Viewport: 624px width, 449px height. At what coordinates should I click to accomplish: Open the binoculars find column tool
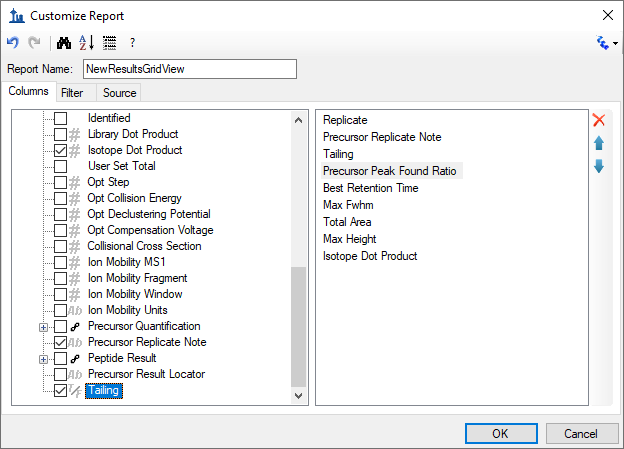(64, 43)
